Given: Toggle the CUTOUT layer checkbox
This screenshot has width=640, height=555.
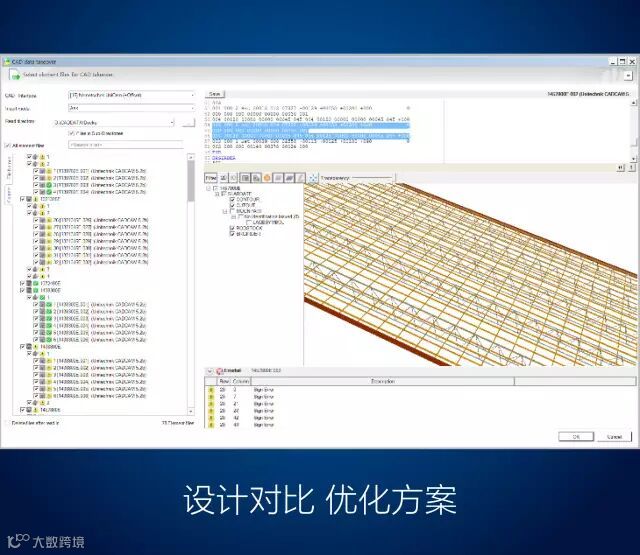Looking at the screenshot, I should pos(233,205).
